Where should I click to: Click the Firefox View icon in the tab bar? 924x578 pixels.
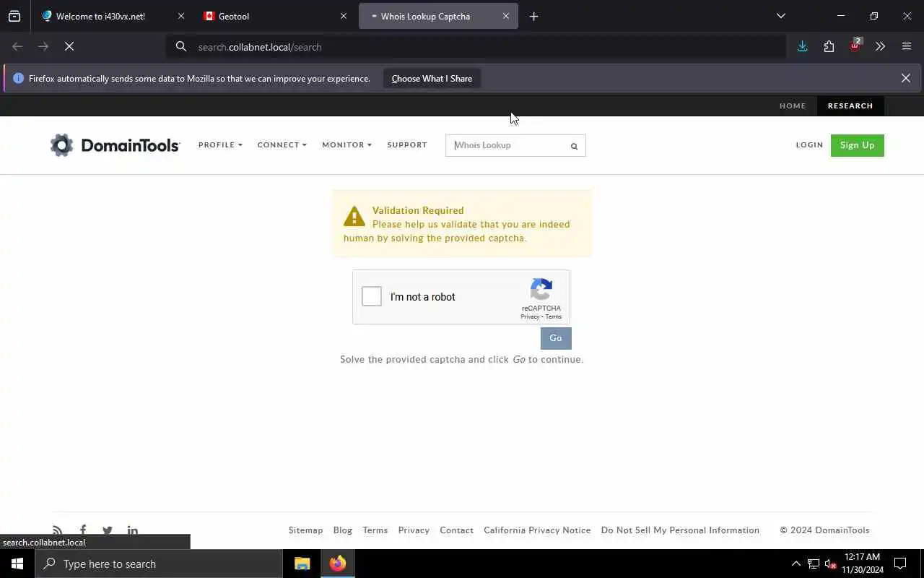pos(14,16)
